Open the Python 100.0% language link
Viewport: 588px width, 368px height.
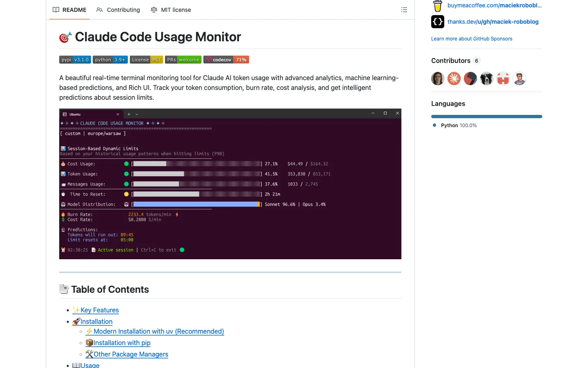click(455, 126)
